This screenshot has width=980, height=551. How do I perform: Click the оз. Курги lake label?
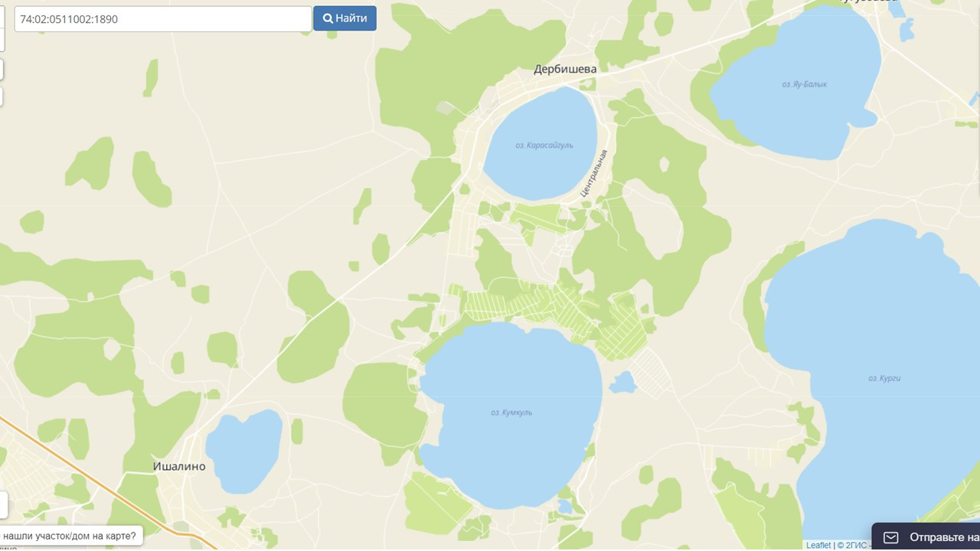[884, 378]
